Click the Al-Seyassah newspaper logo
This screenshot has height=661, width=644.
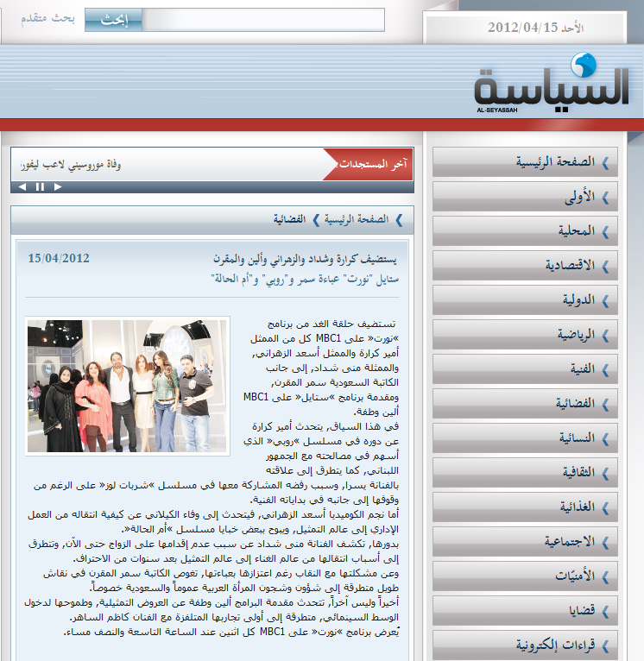[x=552, y=84]
